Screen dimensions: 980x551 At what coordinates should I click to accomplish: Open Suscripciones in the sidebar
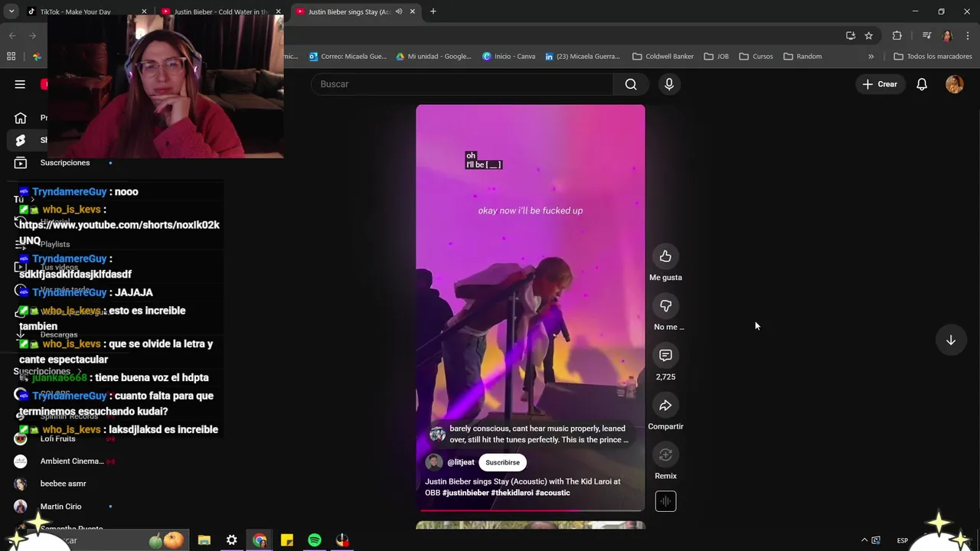[x=64, y=162]
